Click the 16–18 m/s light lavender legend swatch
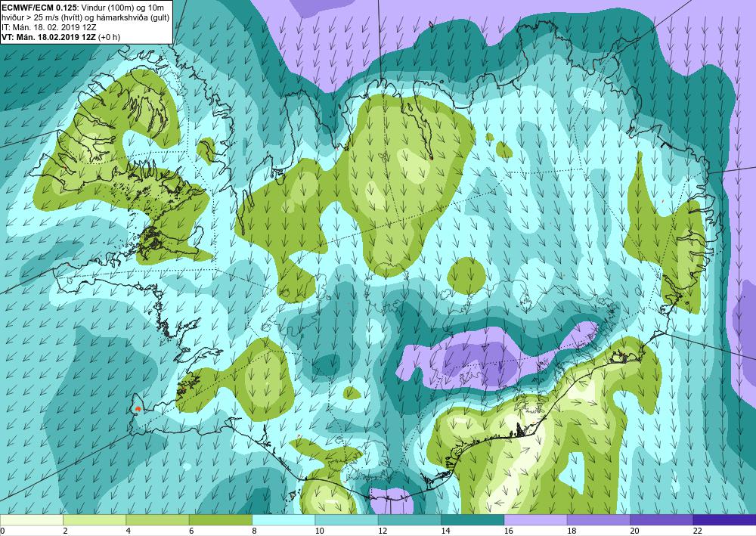The height and width of the screenshot is (536, 756). point(535,519)
